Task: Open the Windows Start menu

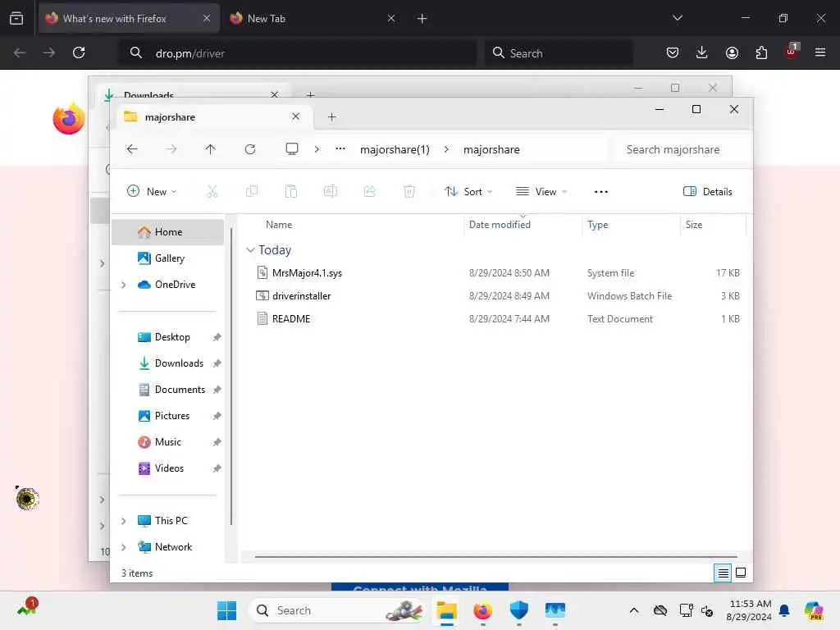Action: [226, 610]
